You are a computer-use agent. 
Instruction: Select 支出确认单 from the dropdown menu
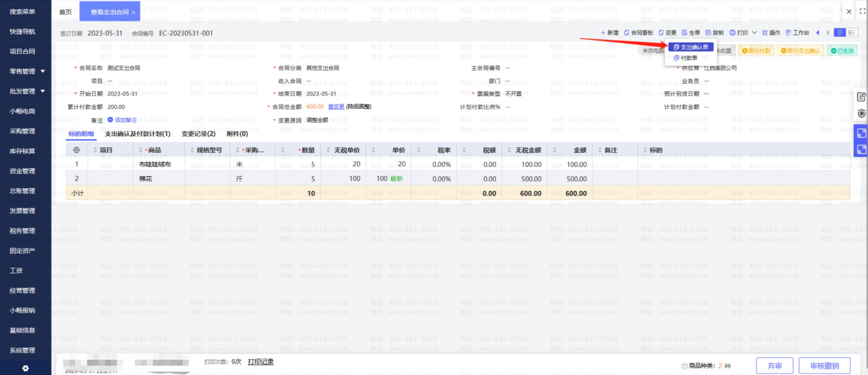pos(691,47)
